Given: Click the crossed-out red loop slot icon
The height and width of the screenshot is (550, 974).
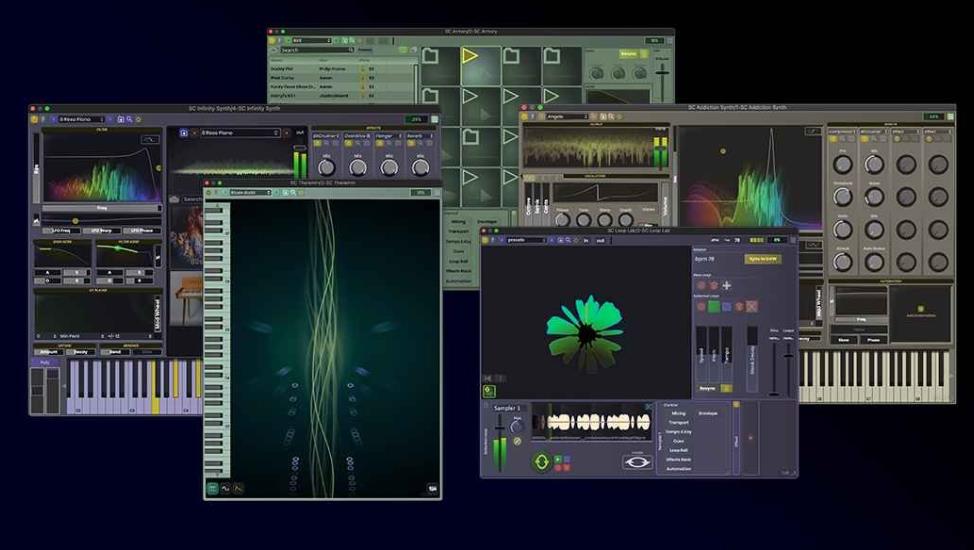Looking at the screenshot, I should click(x=751, y=306).
